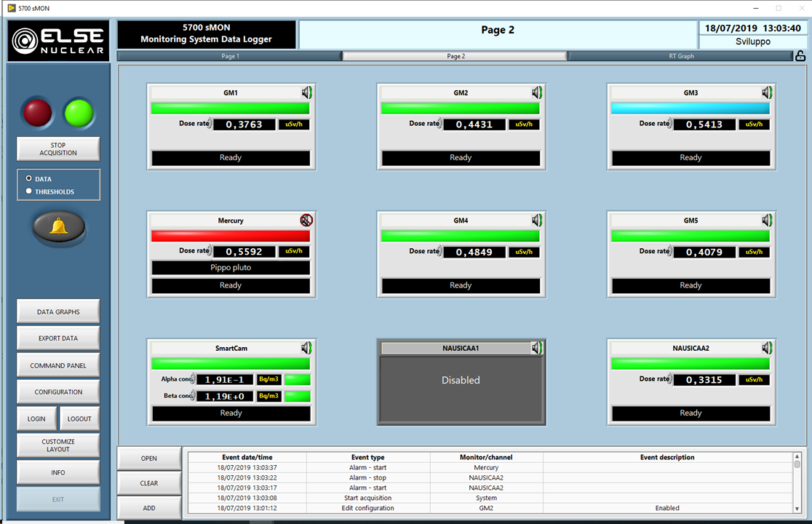This screenshot has width=812, height=524.
Task: Click the GM2 speaker icon
Action: [537, 92]
